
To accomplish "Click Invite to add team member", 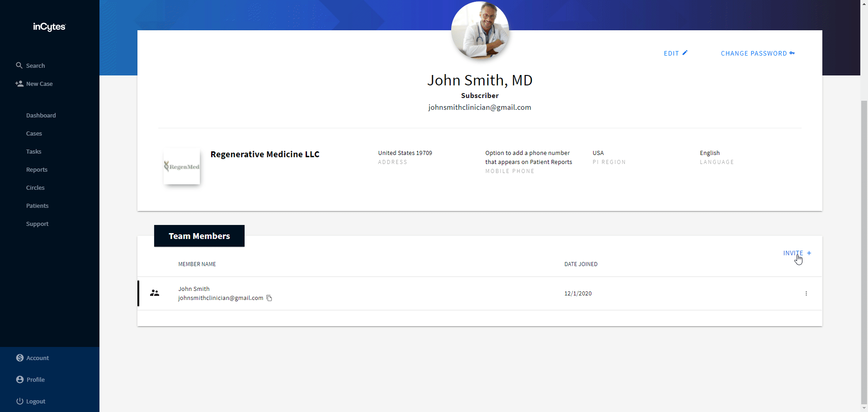I will 797,253.
